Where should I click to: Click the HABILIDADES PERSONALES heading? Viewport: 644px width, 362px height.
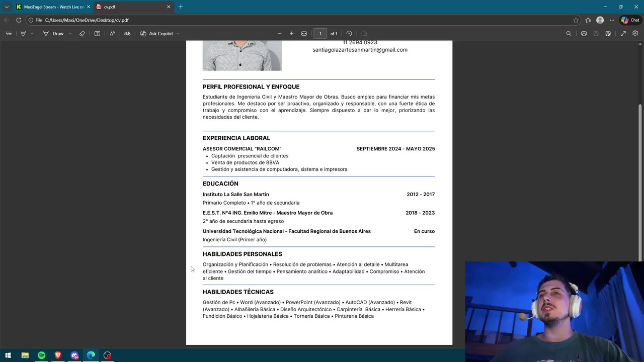coord(243,254)
